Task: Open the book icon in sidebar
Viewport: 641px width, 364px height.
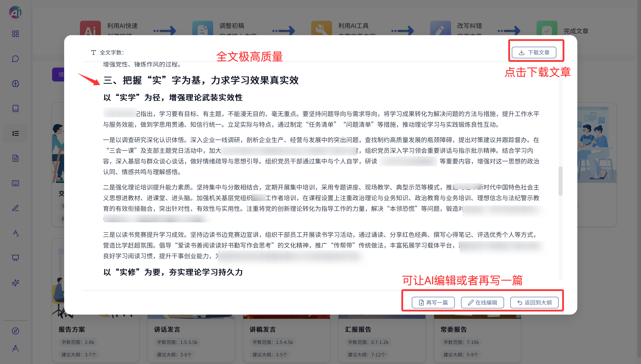Action: tap(15, 109)
